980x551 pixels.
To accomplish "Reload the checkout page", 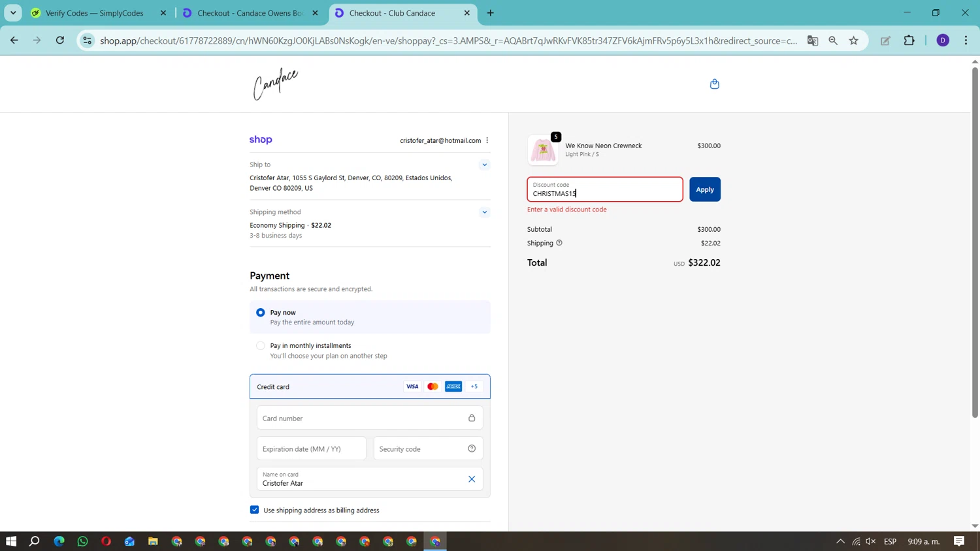I will 59,40.
